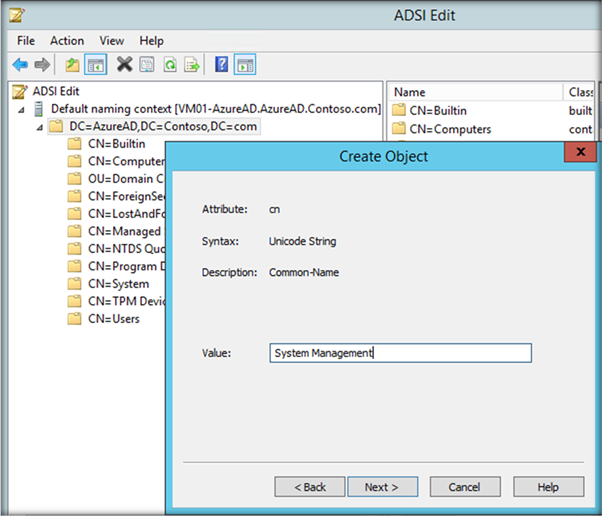Select CN=System in the tree
Viewport: 602px width, 516px height.
118,284
